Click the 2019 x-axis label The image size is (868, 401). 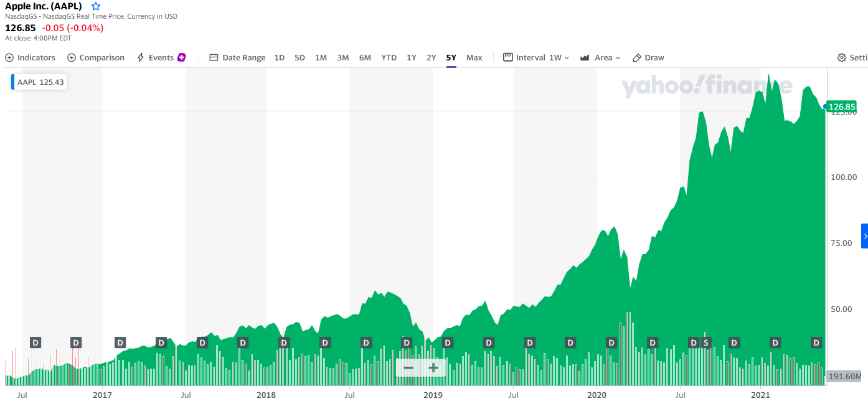pos(433,394)
